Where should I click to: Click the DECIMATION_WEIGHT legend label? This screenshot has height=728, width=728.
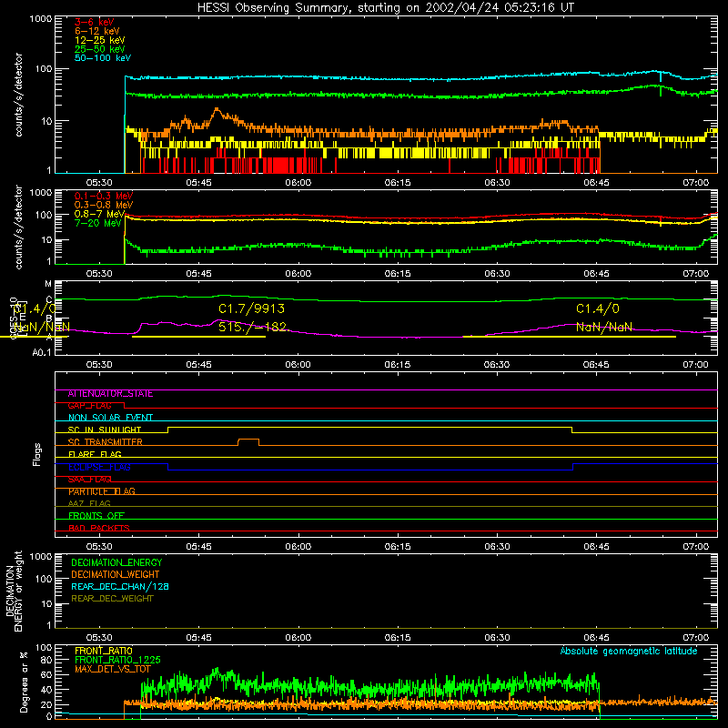point(116,574)
